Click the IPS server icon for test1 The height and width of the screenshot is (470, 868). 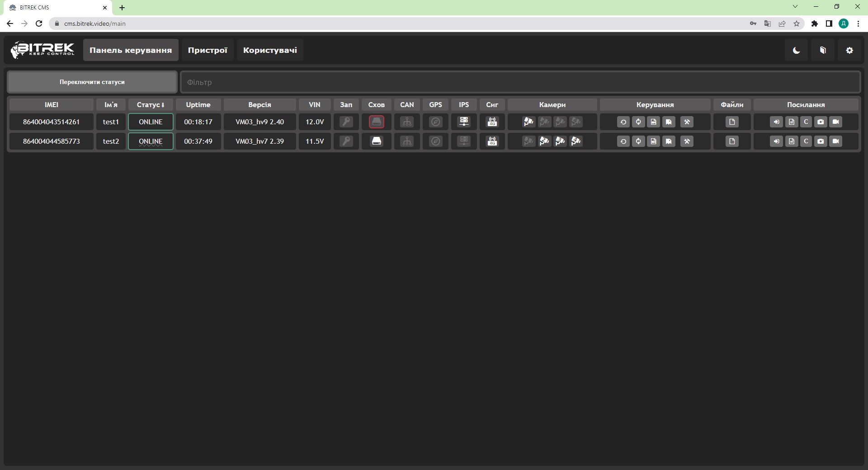[464, 122]
